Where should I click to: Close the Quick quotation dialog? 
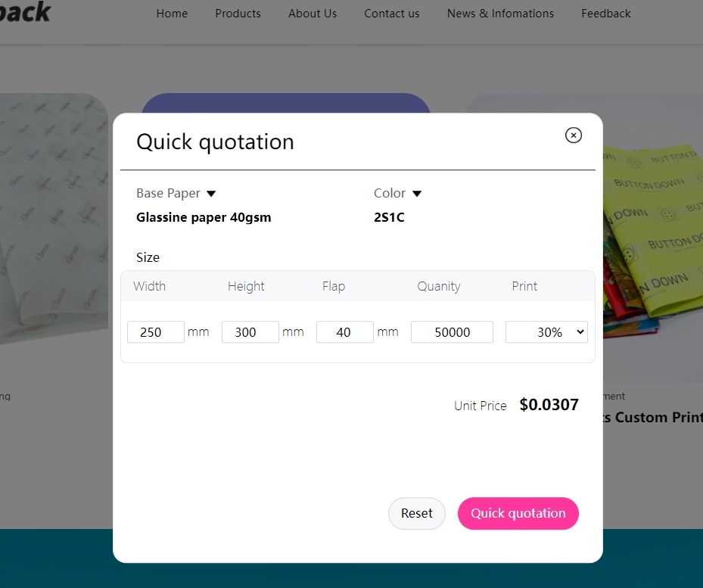click(x=574, y=135)
